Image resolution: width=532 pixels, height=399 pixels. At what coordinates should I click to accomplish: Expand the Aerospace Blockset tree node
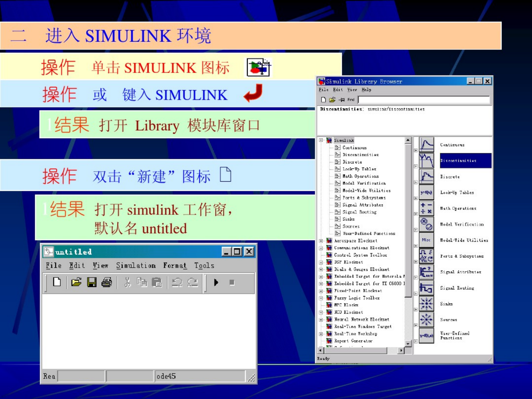pos(321,241)
